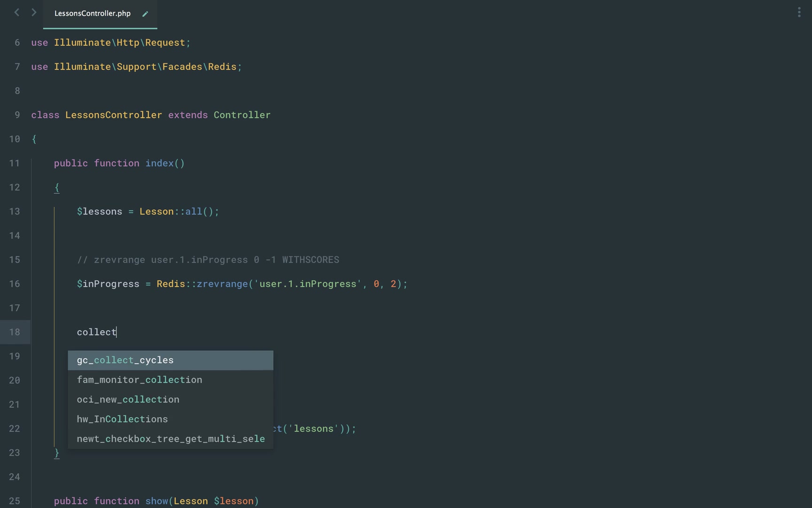Click closing brace on line 23
This screenshot has height=508, width=812.
click(57, 453)
